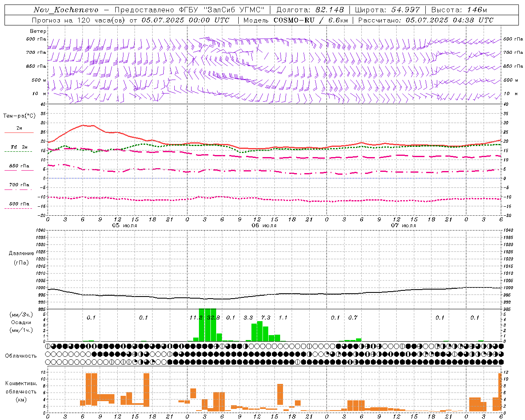The width and height of the screenshot is (525, 420).
Task: Click the '7.3' precipitation value
Action: pos(266,318)
